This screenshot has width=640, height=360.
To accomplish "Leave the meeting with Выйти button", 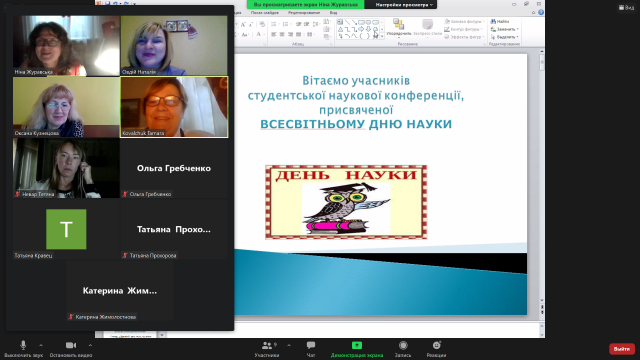I will pyautogui.click(x=622, y=349).
